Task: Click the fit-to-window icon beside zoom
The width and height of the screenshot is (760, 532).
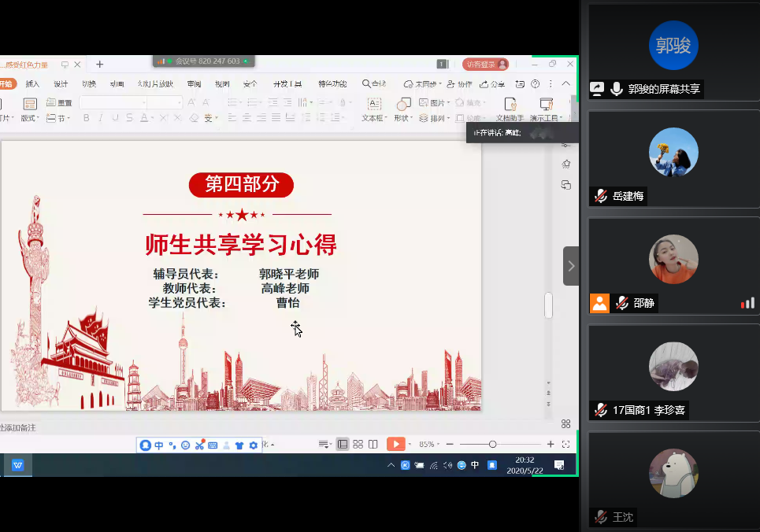Action: (x=565, y=445)
